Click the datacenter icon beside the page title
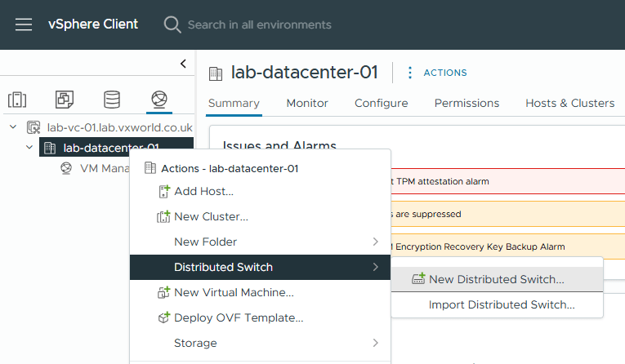 [217, 73]
